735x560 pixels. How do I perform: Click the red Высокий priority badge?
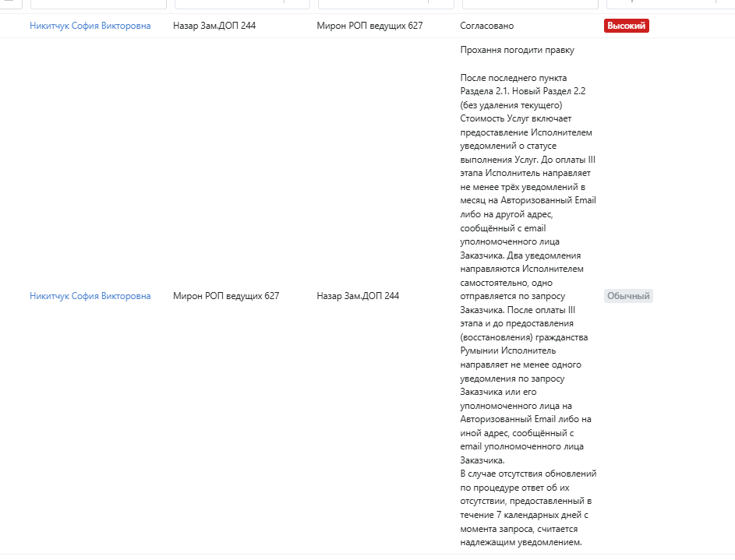(x=627, y=26)
